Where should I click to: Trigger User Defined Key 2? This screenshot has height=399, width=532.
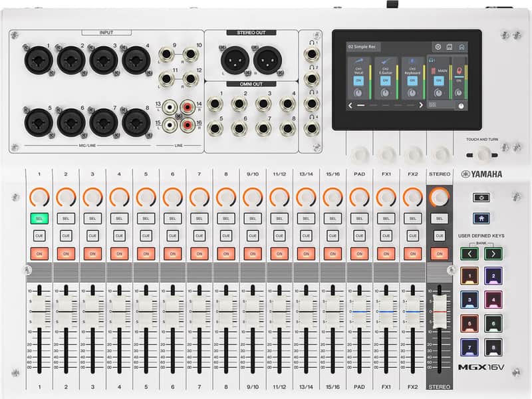493,275
